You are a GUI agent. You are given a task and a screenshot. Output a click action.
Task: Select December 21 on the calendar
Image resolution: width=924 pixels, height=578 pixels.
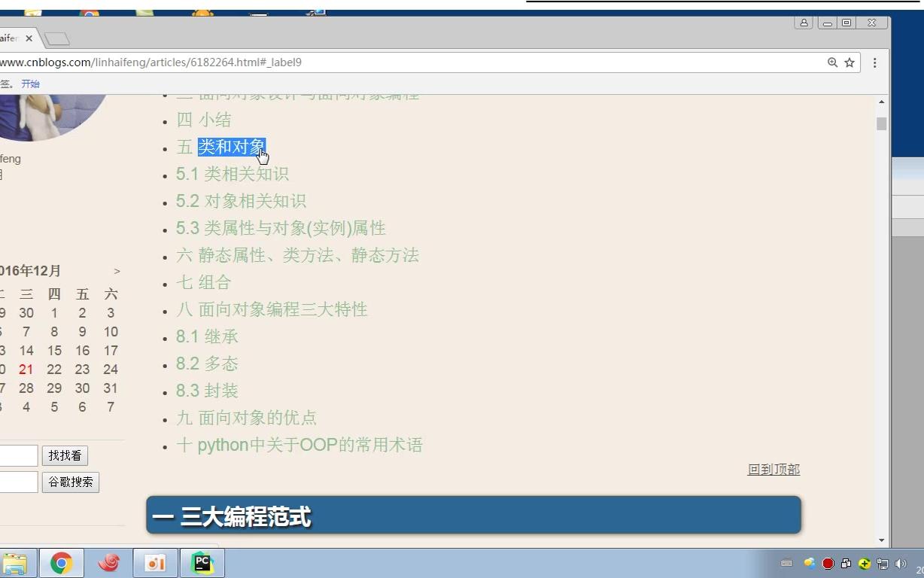pos(25,369)
